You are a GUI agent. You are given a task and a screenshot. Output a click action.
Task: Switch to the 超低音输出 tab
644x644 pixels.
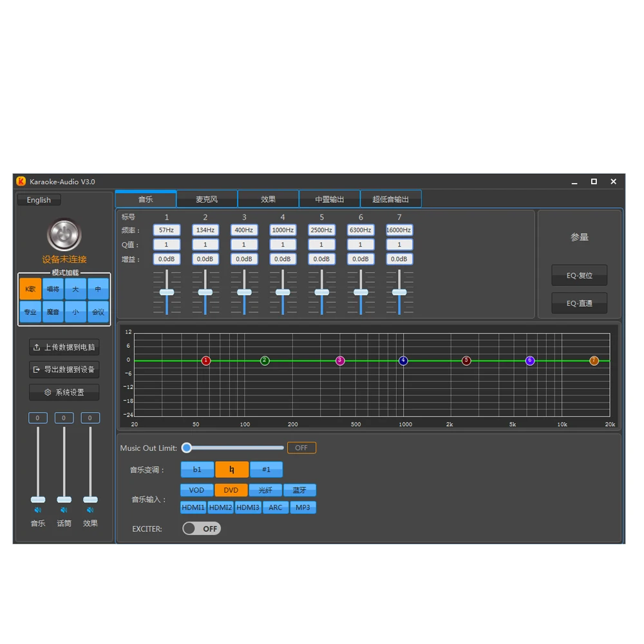pyautogui.click(x=391, y=199)
